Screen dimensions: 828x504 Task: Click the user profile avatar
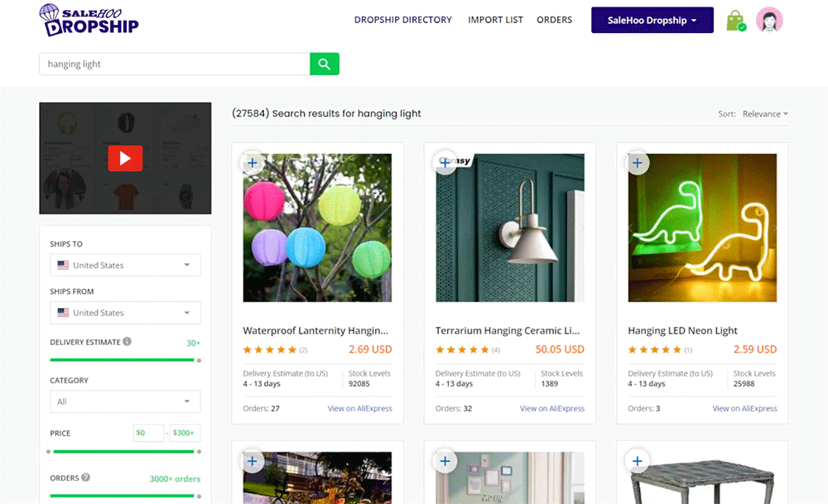pyautogui.click(x=769, y=21)
